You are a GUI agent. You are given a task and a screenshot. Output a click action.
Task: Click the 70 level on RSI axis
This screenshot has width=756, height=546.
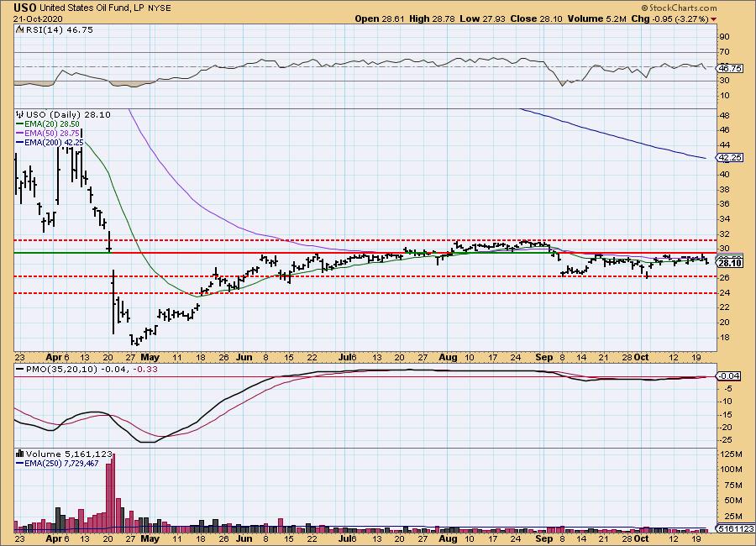pyautogui.click(x=724, y=52)
